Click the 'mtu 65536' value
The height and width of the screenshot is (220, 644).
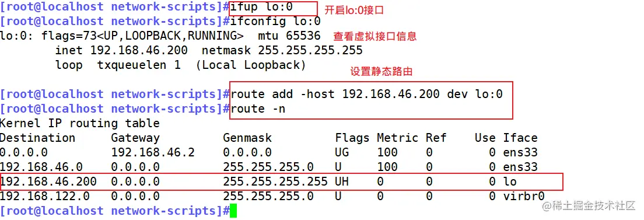click(x=289, y=36)
